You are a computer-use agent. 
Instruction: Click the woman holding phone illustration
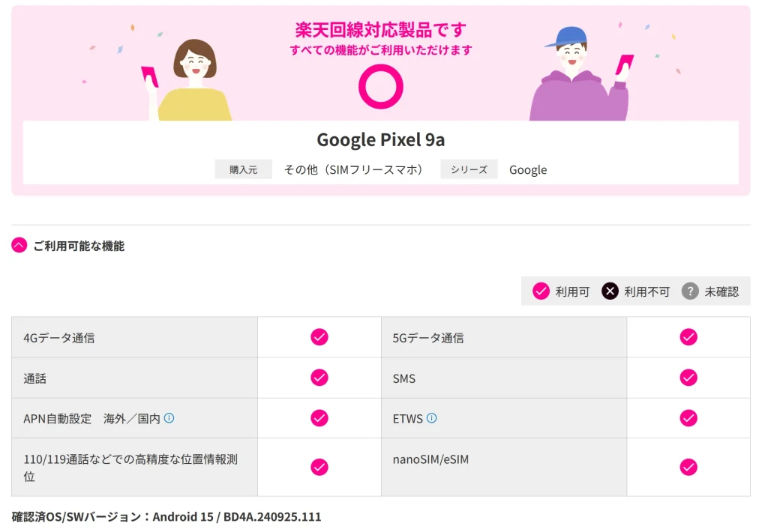[188, 79]
